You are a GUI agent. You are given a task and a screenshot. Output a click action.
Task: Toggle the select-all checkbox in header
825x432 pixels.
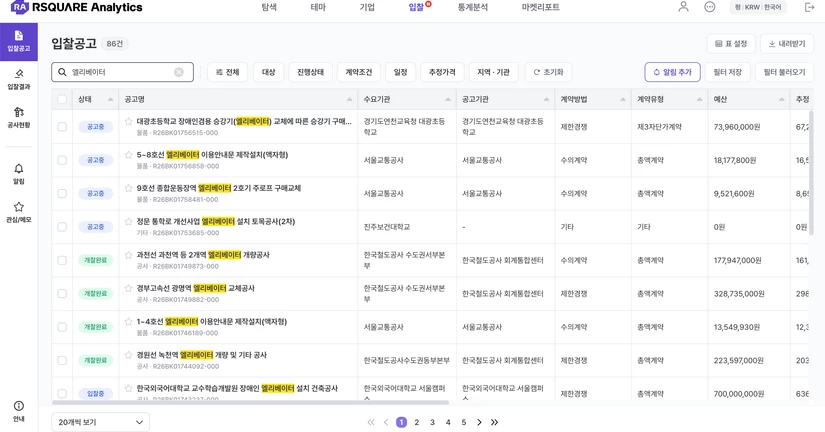point(62,99)
